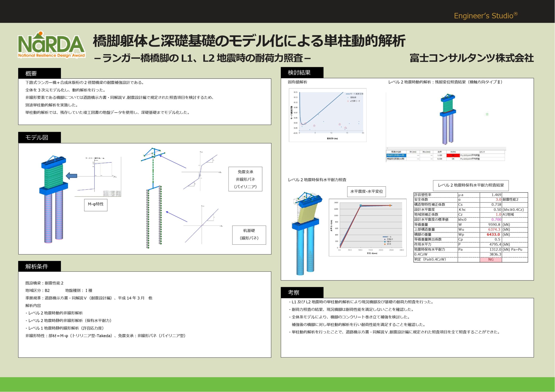Click the 地盤種別:Ⅰ種 text
The height and width of the screenshot is (392, 555).
[x=79, y=291]
